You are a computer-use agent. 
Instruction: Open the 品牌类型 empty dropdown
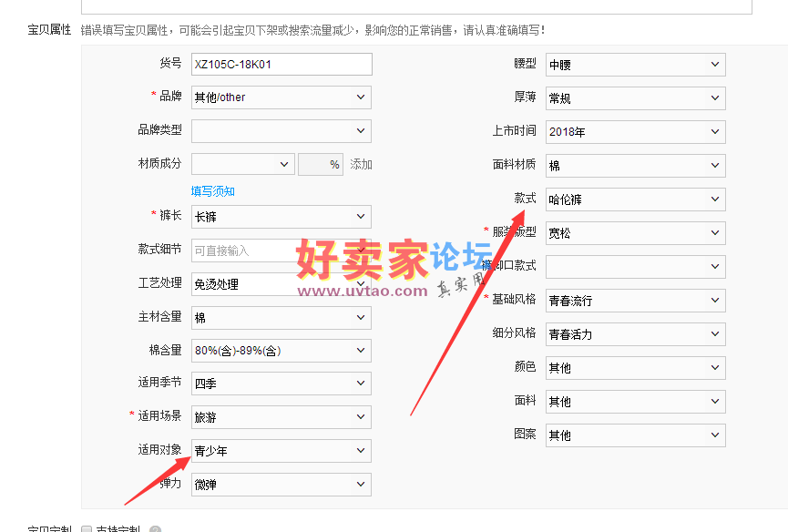pos(281,131)
